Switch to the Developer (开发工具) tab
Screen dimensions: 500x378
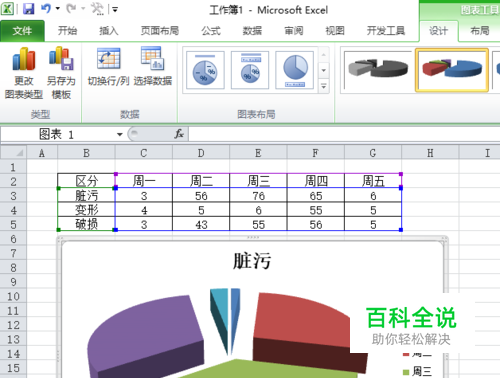tap(386, 31)
